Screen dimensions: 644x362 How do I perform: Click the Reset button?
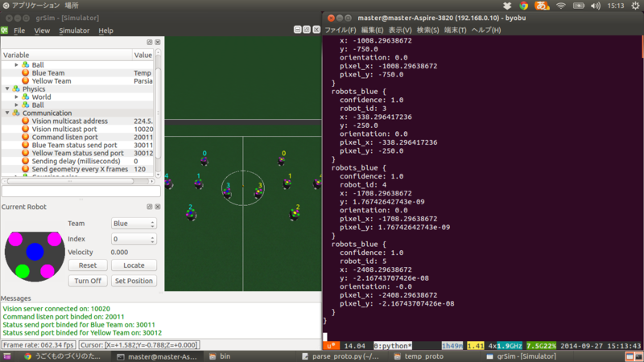click(x=88, y=265)
